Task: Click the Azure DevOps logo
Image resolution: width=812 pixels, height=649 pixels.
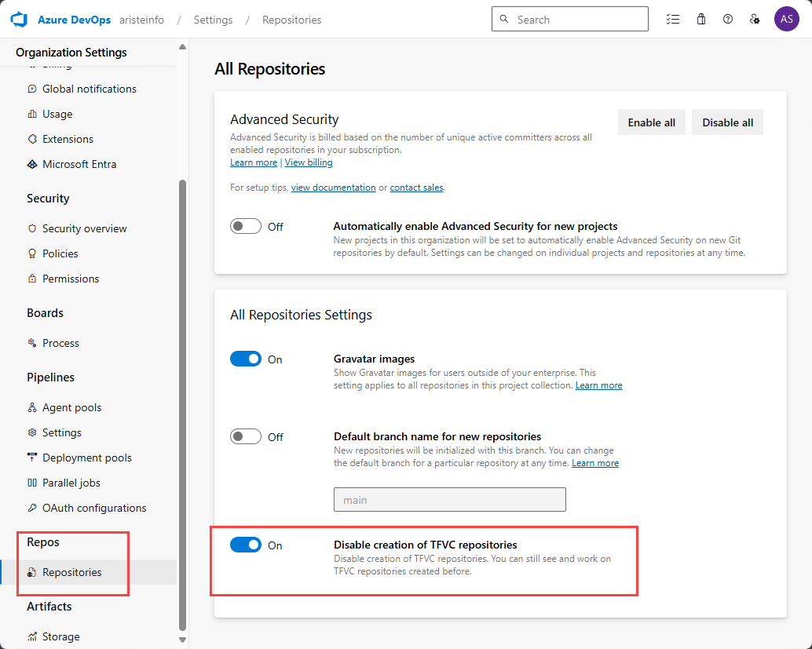Action: pyautogui.click(x=19, y=19)
